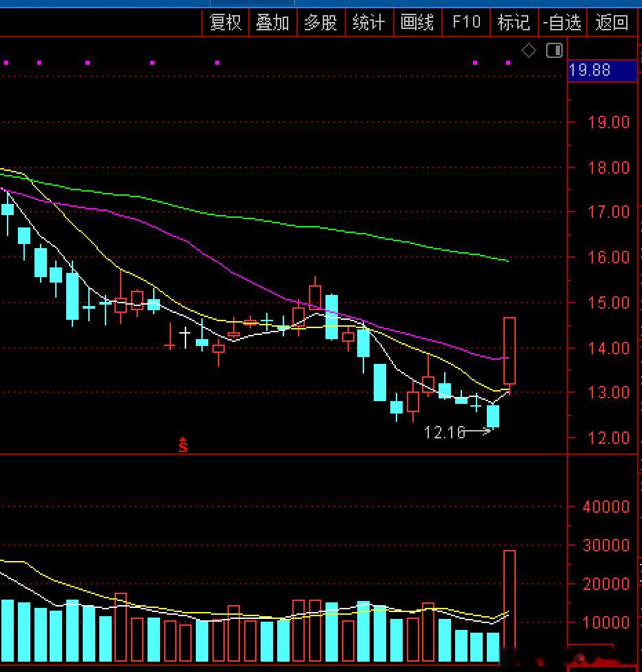Click the 40000 volume axis label
The height and width of the screenshot is (672, 642).
[x=606, y=507]
